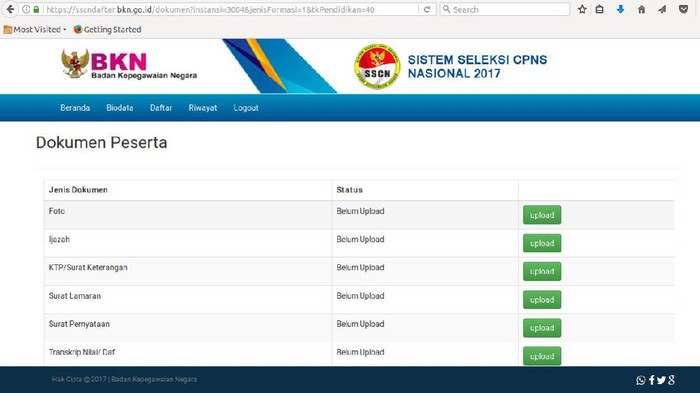Click the Badan Kepegawaian Negara header text
Screen dimensions: 700x393
(144, 75)
